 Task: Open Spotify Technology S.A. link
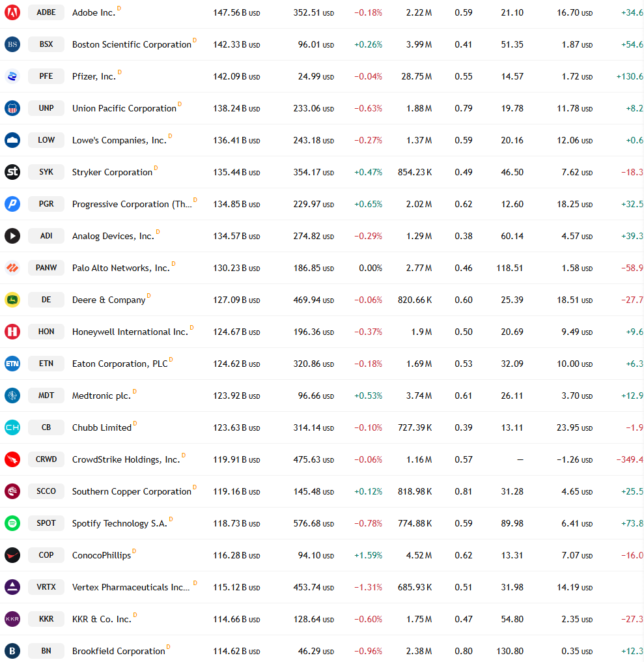[x=120, y=523]
